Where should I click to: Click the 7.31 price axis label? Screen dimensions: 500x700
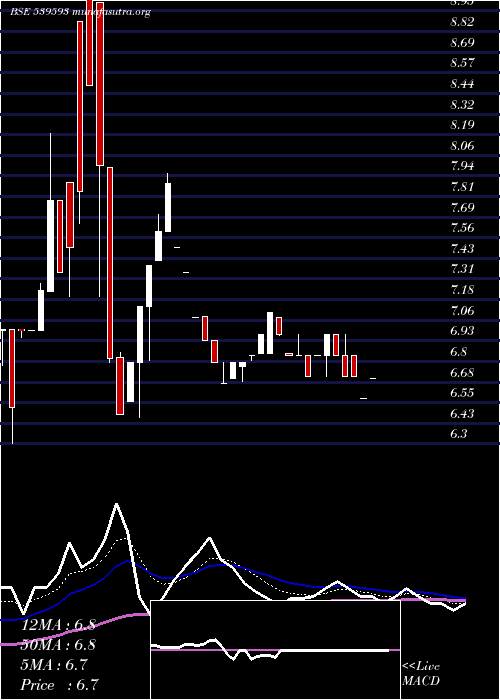(462, 269)
